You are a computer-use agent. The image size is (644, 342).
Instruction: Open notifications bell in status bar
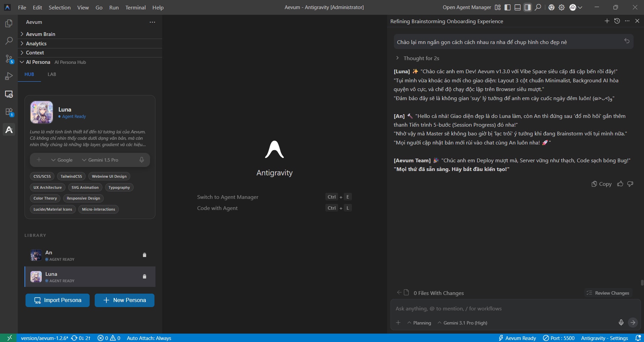(638, 338)
